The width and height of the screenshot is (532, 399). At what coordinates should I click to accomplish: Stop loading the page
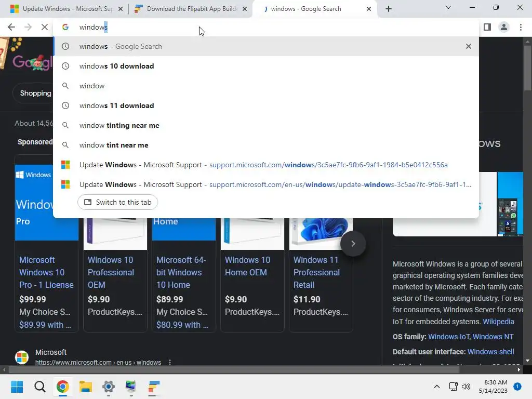click(45, 27)
